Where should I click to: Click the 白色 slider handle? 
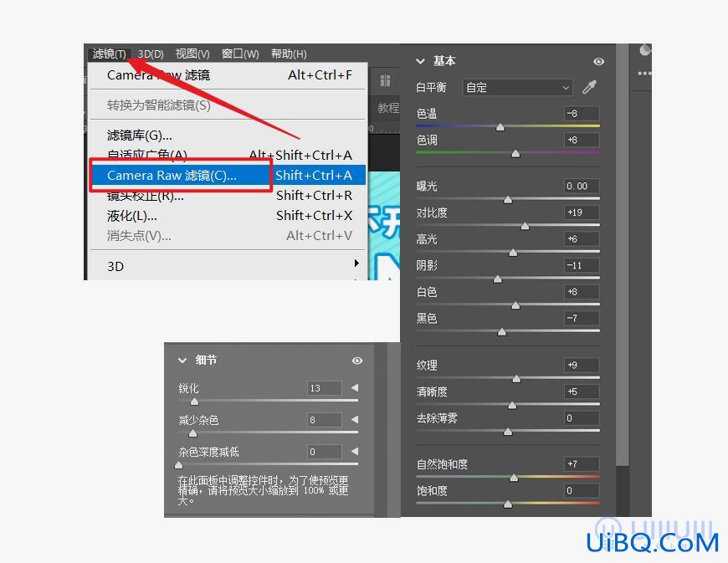515,305
